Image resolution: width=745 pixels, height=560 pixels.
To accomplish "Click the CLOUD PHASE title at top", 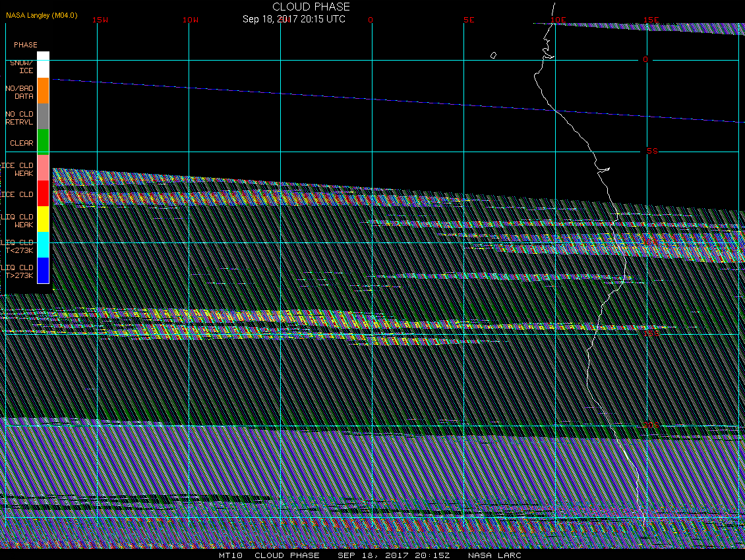I will point(311,7).
